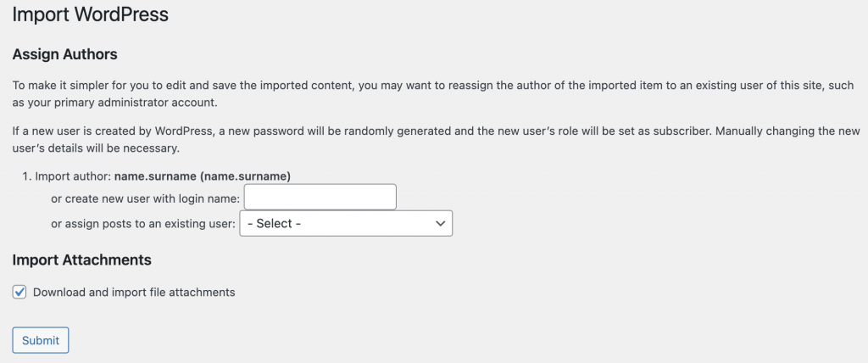Click the chevron arrow of the user dropdown
The image size is (868, 363).
pyautogui.click(x=440, y=224)
